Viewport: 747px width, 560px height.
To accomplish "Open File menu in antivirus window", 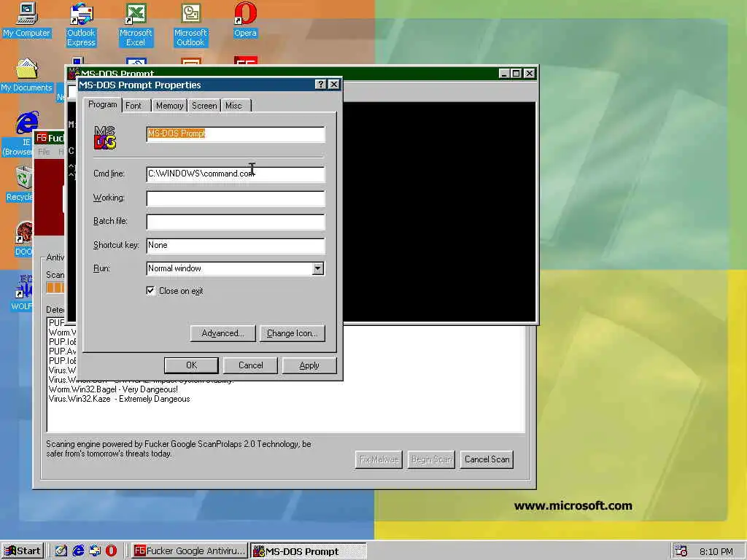I will (44, 152).
